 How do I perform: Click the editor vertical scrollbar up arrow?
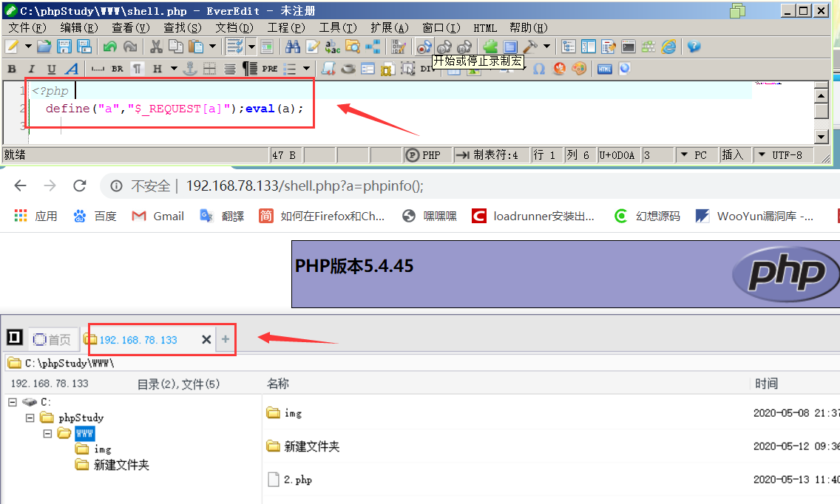[822, 96]
